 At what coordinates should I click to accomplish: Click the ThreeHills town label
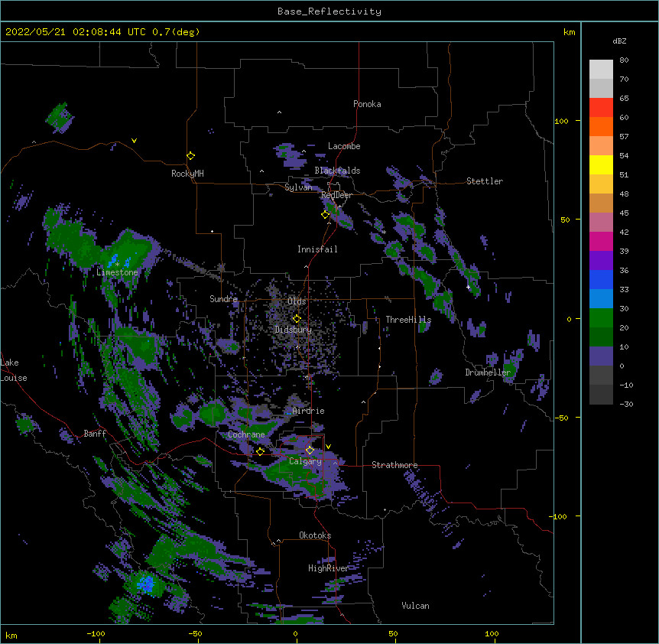pos(408,320)
